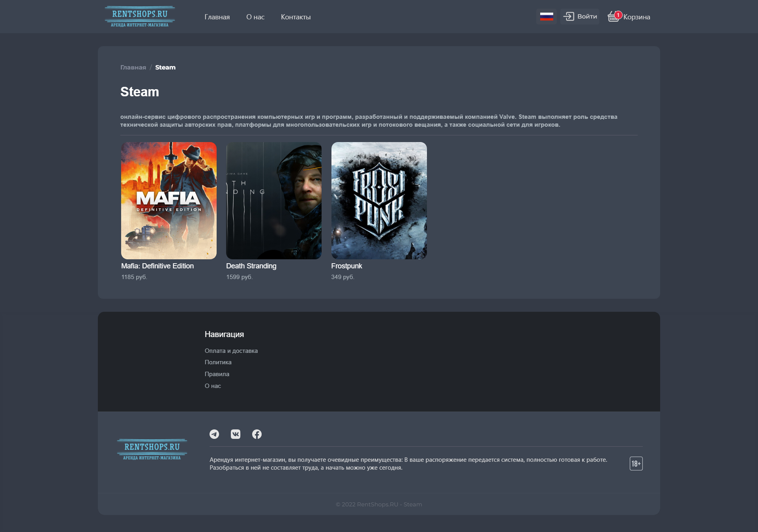The image size is (758, 532).
Task: Click the 349 руб. price
Action: click(343, 277)
